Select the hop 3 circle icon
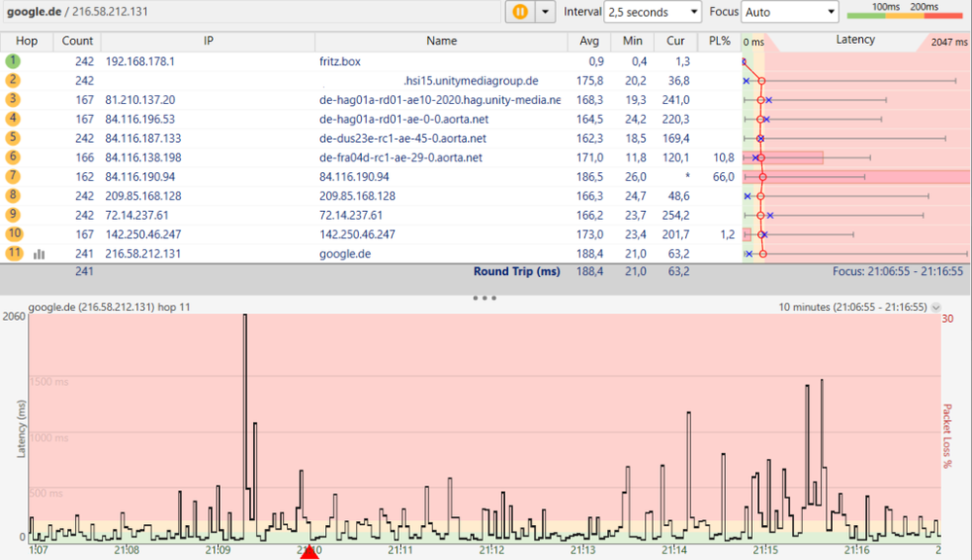 (13, 99)
